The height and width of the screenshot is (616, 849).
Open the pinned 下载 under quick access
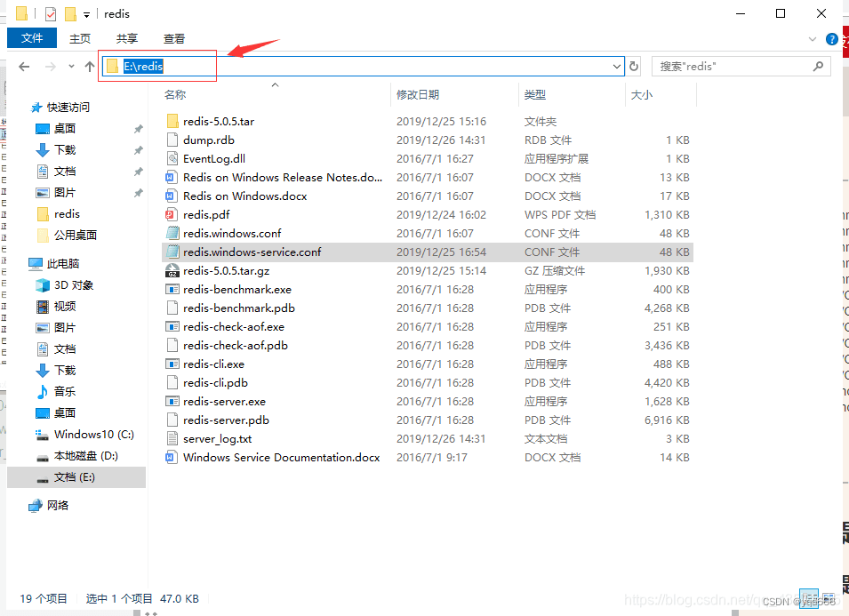tap(64, 150)
